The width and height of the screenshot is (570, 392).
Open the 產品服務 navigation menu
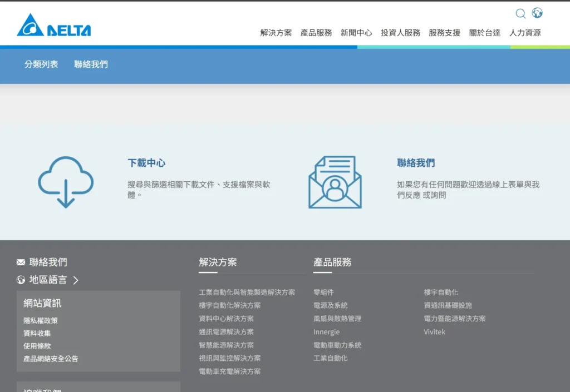click(316, 33)
